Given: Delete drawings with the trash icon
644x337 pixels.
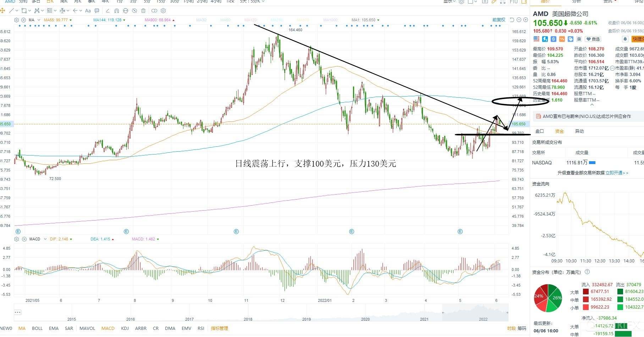Looking at the screenshot, I should tap(143, 11).
